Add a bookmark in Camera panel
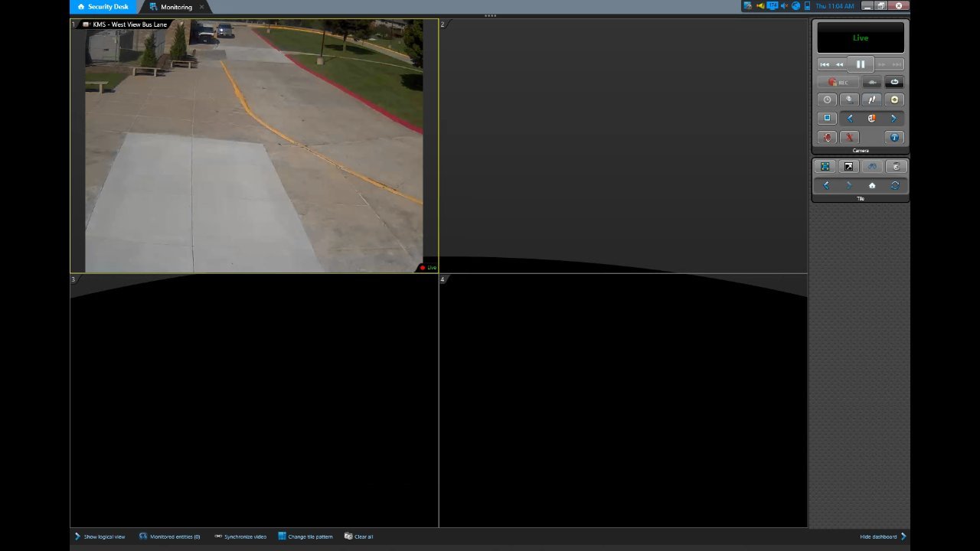Image resolution: width=980 pixels, height=551 pixels. coord(872,119)
